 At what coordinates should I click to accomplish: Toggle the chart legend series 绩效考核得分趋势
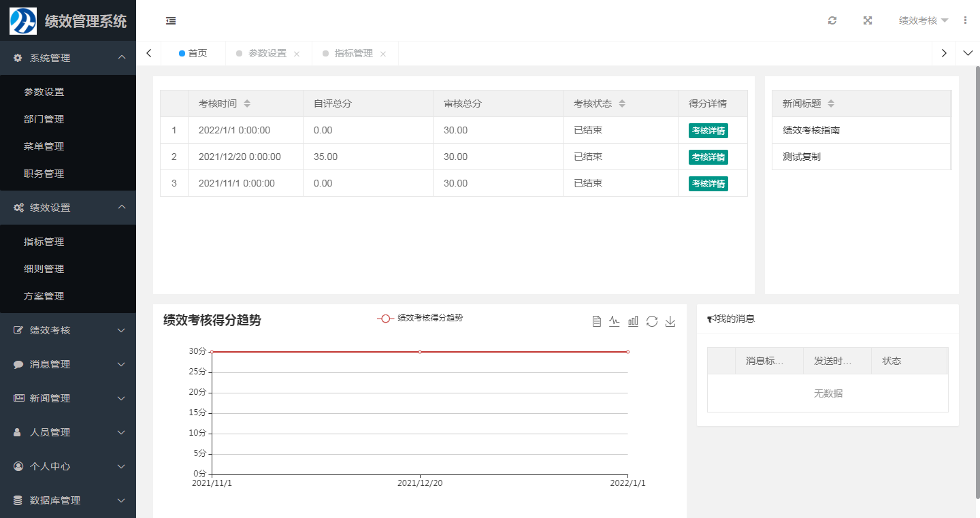tap(421, 318)
